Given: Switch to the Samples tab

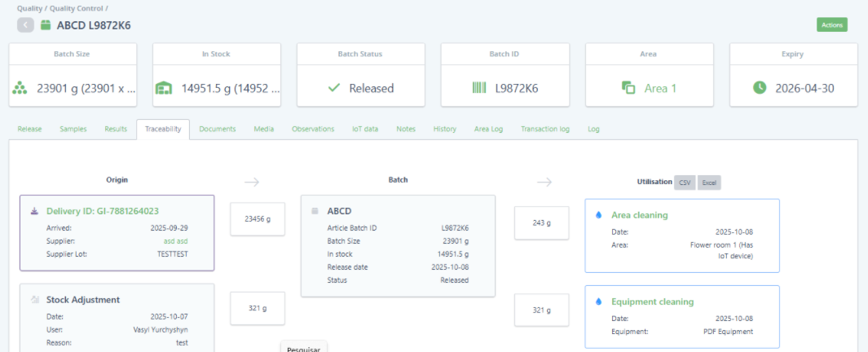Looking at the screenshot, I should (x=73, y=129).
